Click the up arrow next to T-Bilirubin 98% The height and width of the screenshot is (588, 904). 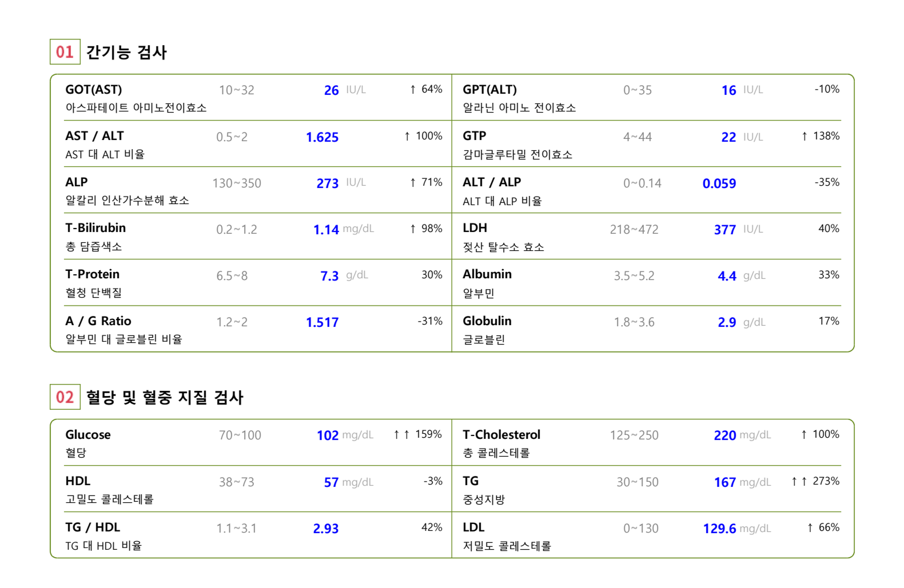point(413,229)
